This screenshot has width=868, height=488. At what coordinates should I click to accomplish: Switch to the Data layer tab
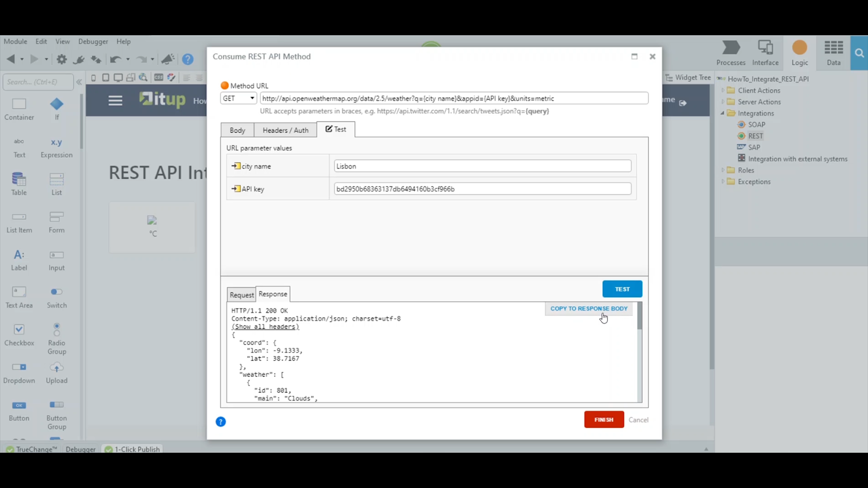click(x=834, y=53)
